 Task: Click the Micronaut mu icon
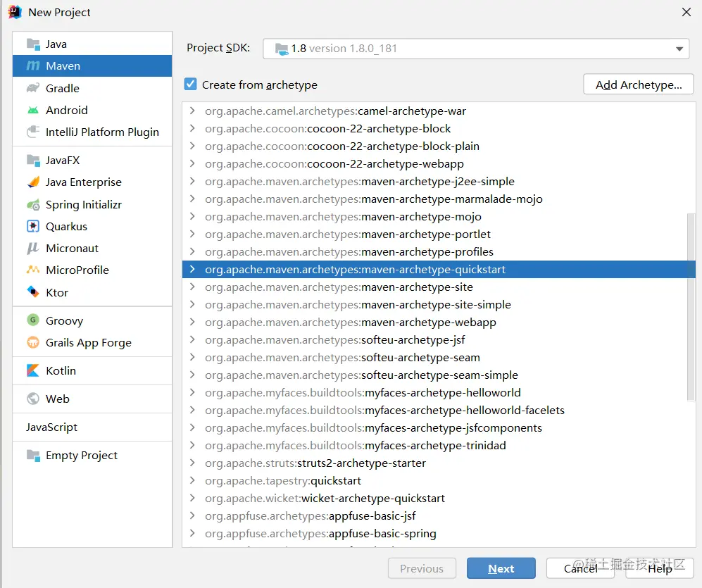pos(33,248)
